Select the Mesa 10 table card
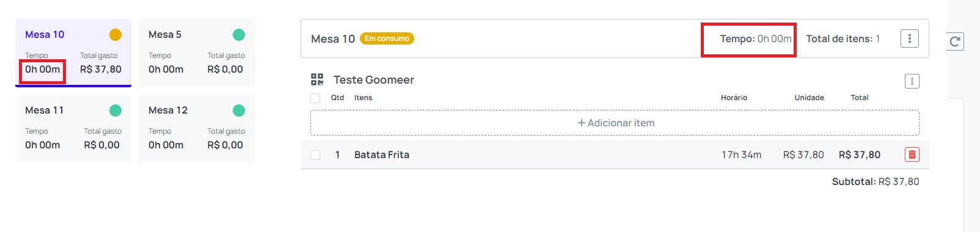This screenshot has width=980, height=232. coord(73,53)
